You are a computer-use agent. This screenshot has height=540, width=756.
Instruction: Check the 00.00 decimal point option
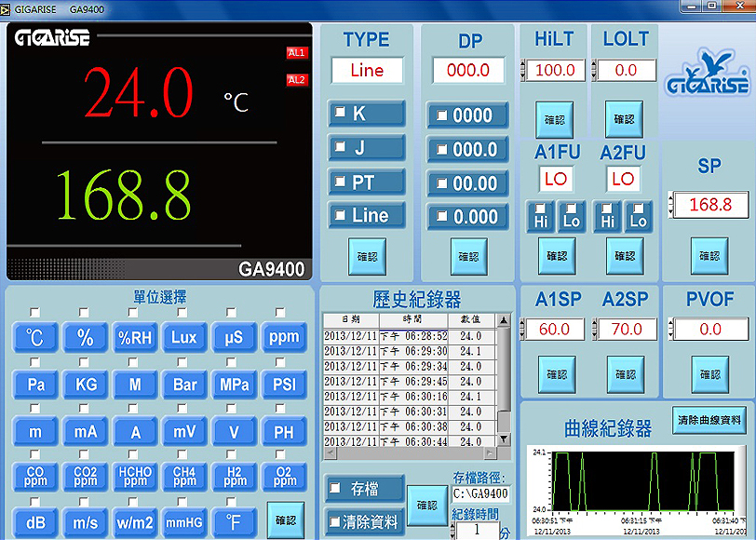click(x=441, y=183)
